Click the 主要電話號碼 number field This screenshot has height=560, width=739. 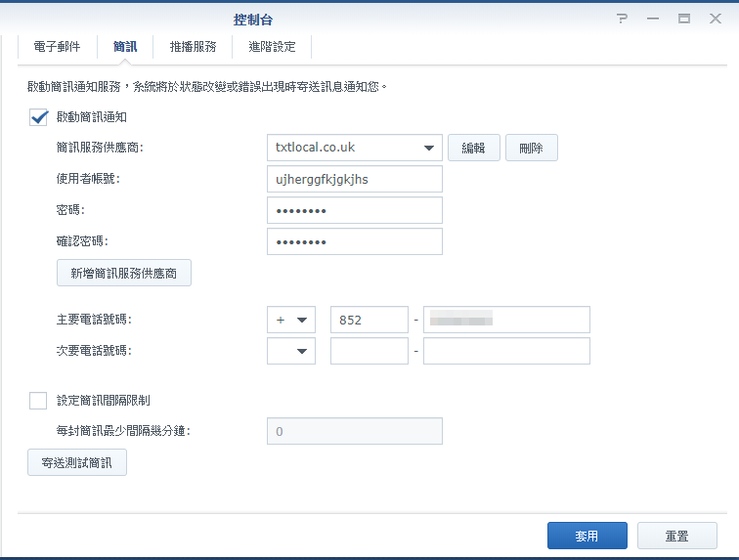(506, 320)
